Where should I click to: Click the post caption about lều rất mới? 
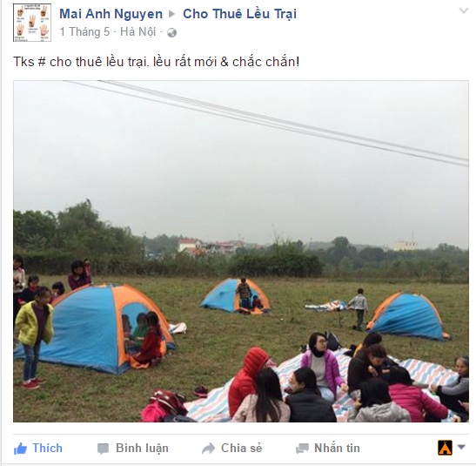click(x=157, y=62)
